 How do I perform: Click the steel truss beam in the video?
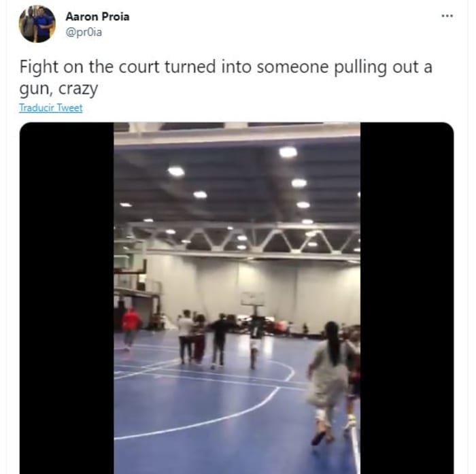(243, 240)
